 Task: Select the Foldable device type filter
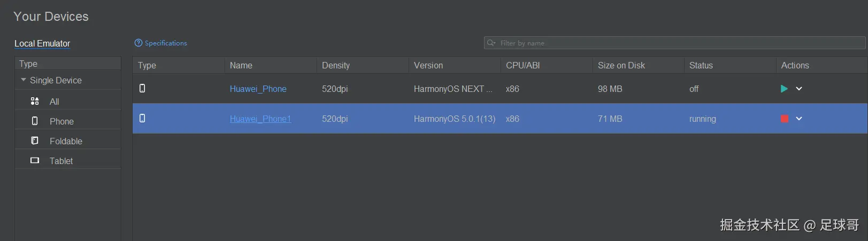66,141
